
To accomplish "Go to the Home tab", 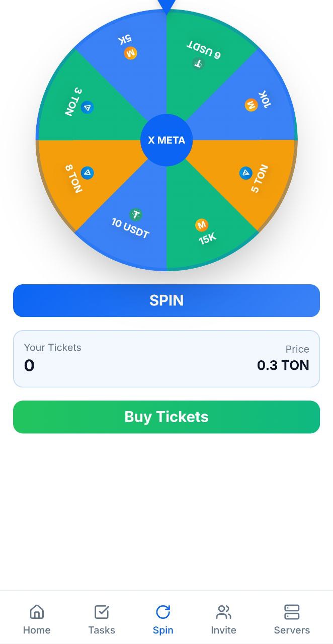I will 37,619.
